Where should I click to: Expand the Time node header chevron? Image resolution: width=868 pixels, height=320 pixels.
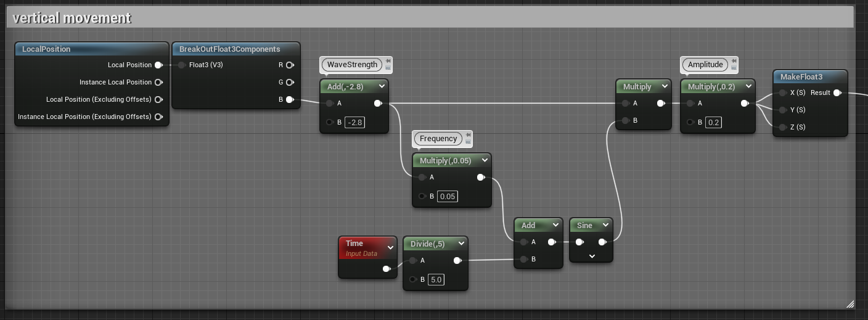click(390, 248)
